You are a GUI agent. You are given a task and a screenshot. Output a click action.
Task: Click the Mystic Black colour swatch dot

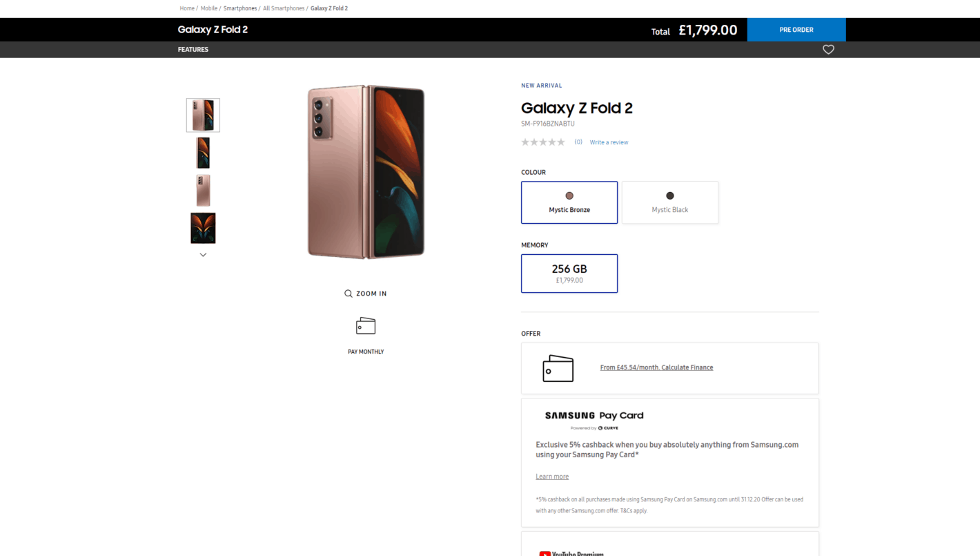pyautogui.click(x=669, y=195)
